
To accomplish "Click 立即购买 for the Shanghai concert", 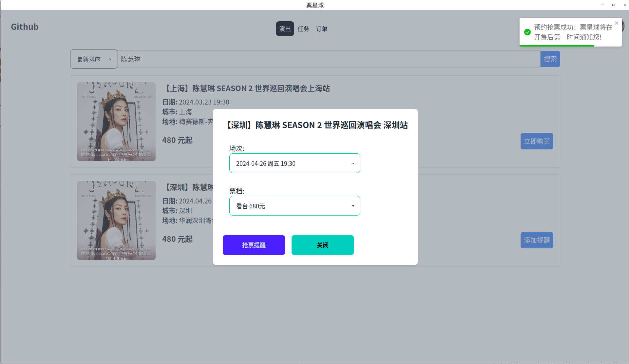I will (x=537, y=141).
